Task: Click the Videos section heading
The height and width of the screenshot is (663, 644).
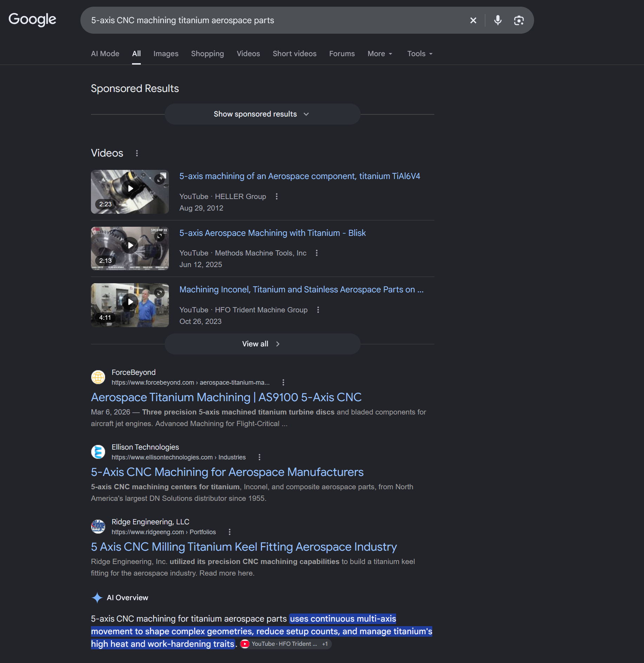Action: [x=107, y=153]
